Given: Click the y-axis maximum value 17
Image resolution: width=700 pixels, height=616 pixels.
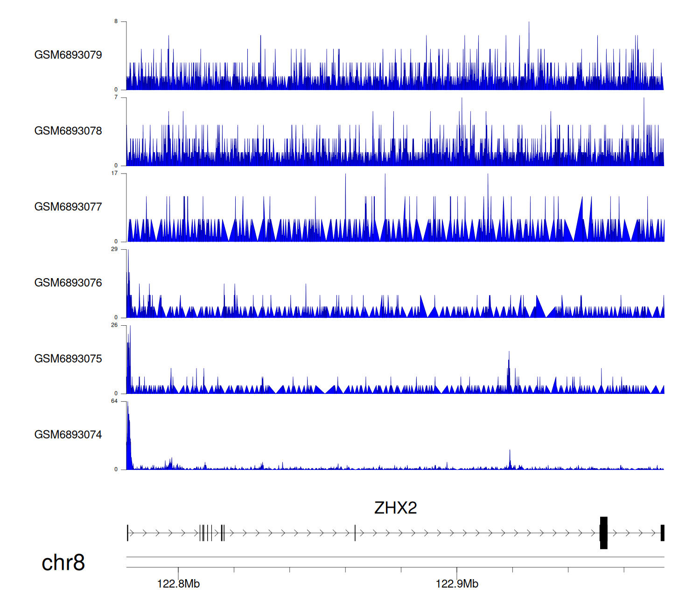Looking at the screenshot, I should (114, 173).
